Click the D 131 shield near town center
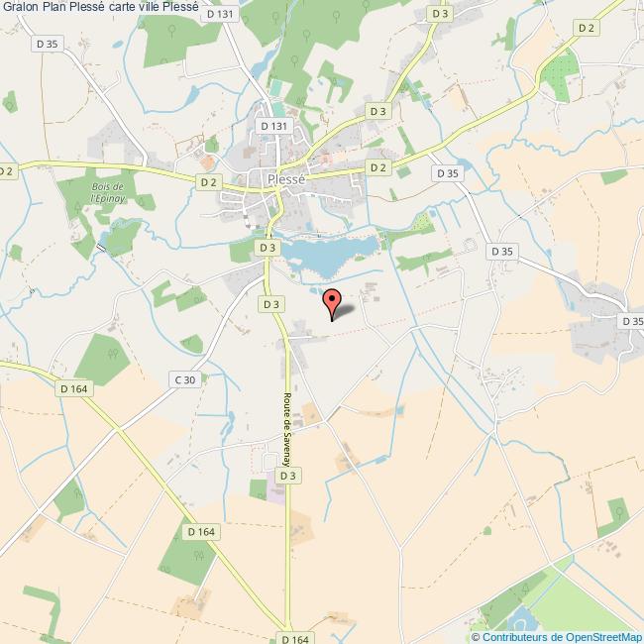 pos(273,126)
